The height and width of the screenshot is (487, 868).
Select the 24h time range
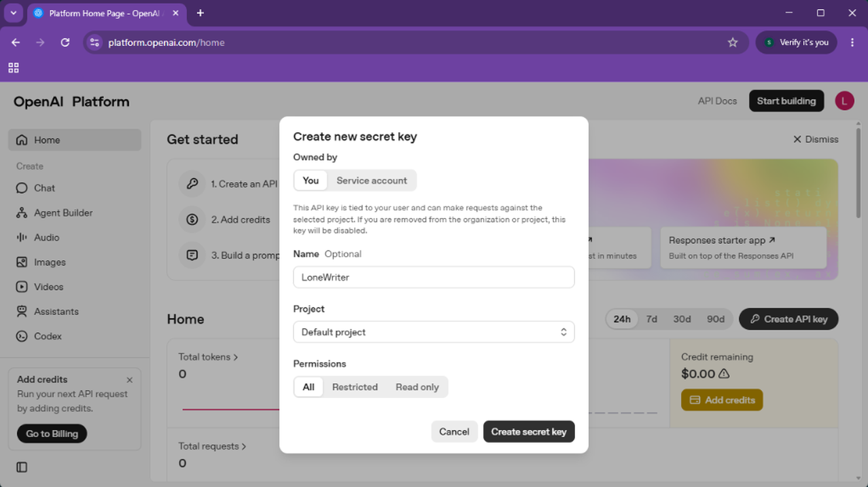tap(622, 319)
